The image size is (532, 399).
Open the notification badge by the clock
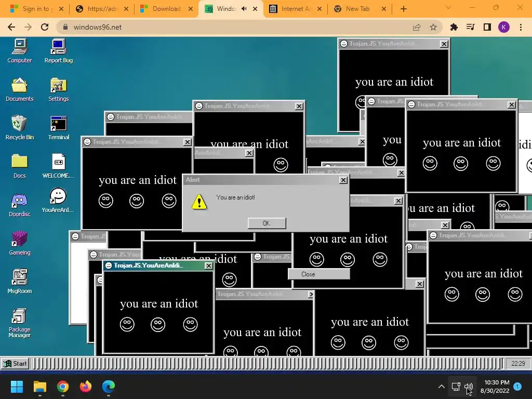(x=517, y=387)
